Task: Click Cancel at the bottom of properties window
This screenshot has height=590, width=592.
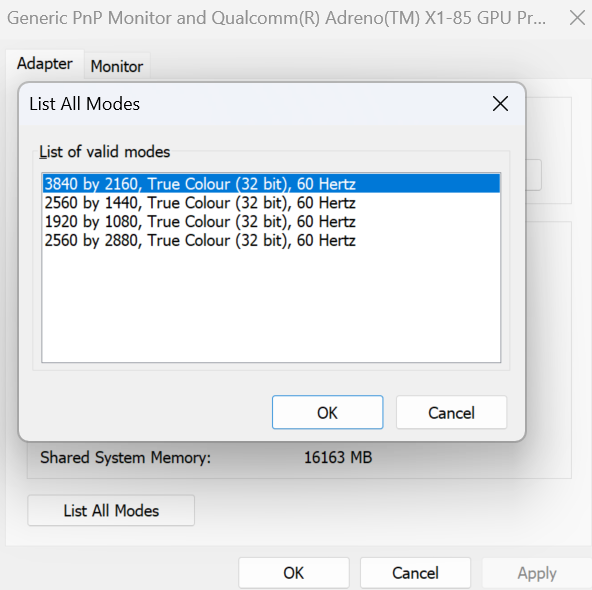Action: click(x=415, y=573)
